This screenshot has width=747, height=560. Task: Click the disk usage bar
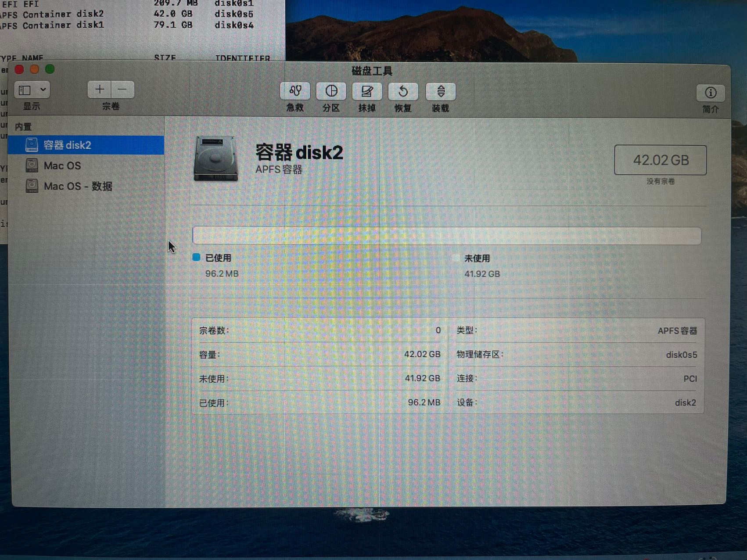click(446, 236)
